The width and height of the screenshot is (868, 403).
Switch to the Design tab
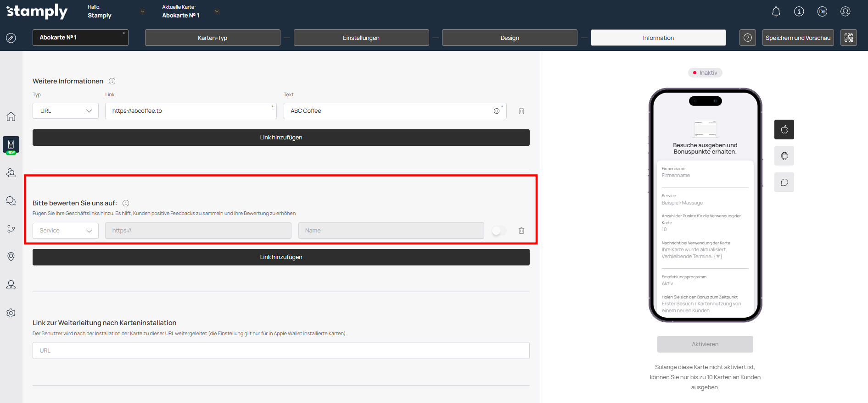(510, 38)
